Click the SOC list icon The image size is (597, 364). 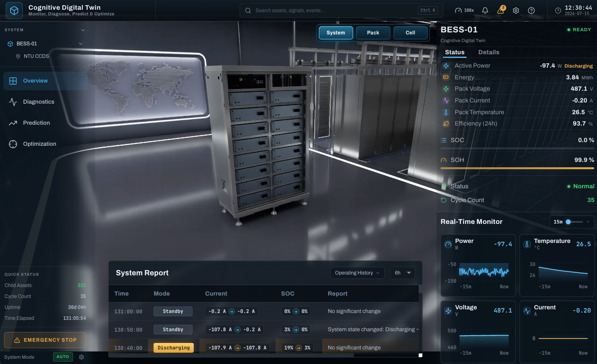[x=444, y=140]
